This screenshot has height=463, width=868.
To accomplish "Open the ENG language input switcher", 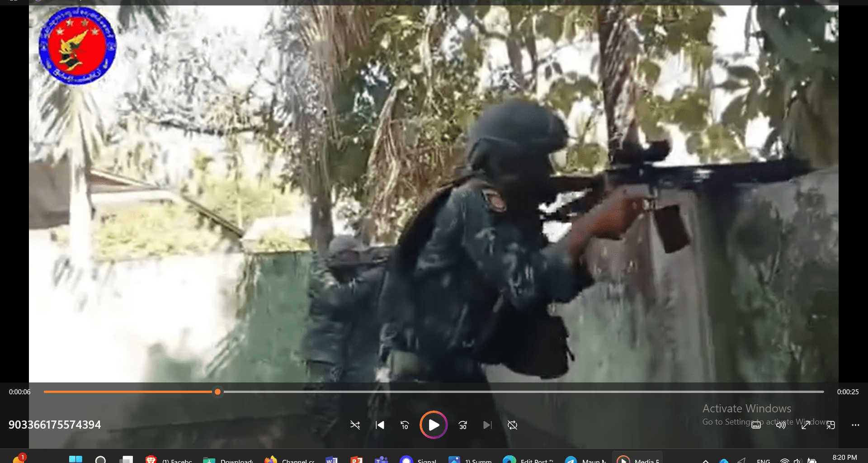I will [x=763, y=460].
